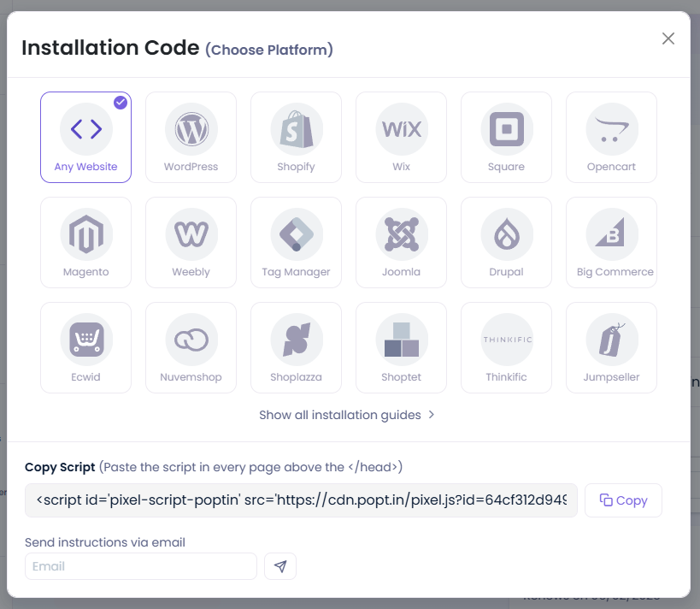
Task: Select the Tag Manager icon
Action: click(297, 234)
